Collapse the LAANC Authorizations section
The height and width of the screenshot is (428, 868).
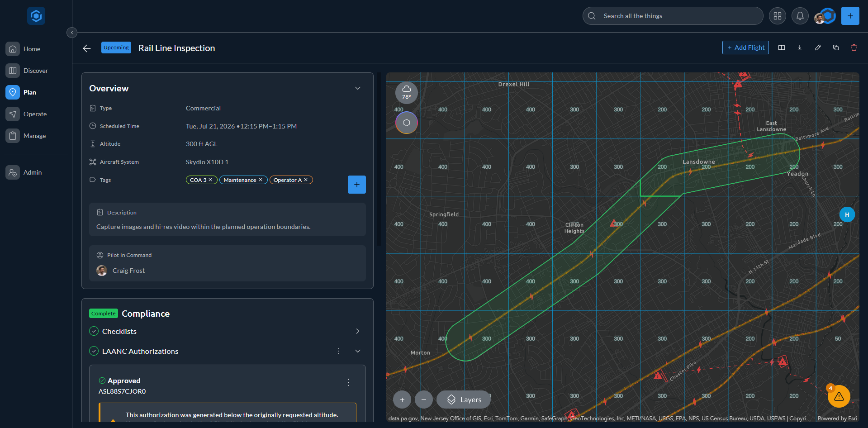click(358, 351)
